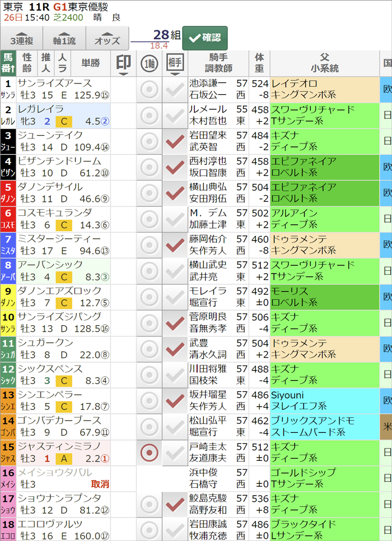Sort by 馬番 column header
This screenshot has height=541, width=392.
[x=8, y=63]
